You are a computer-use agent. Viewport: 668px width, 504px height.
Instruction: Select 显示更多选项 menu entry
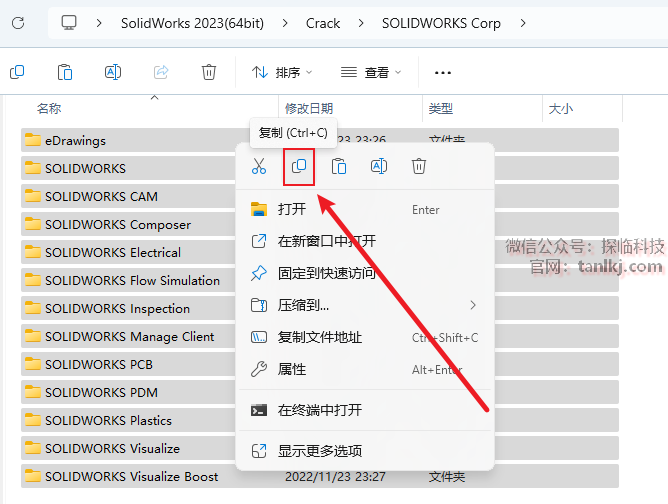tap(365, 451)
